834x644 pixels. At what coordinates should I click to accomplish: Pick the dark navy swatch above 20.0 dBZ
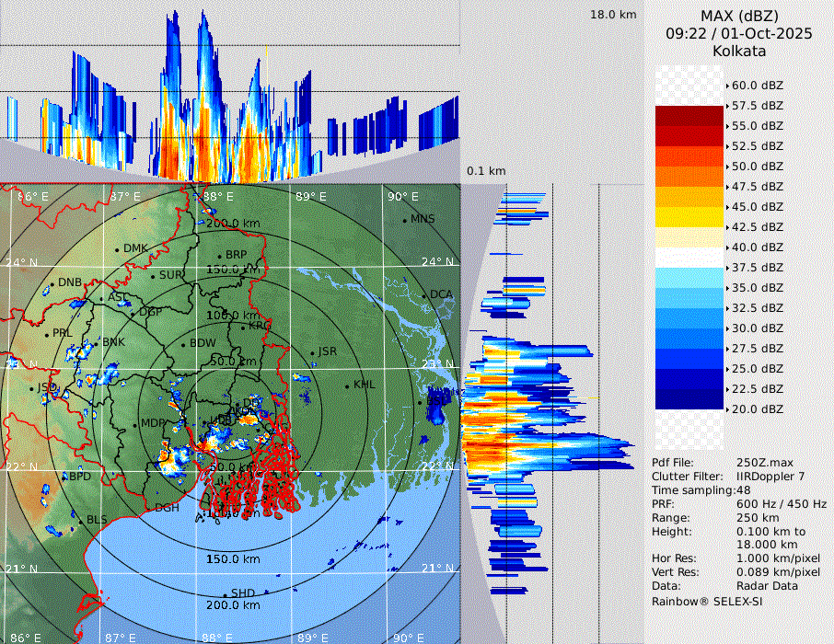click(x=689, y=399)
